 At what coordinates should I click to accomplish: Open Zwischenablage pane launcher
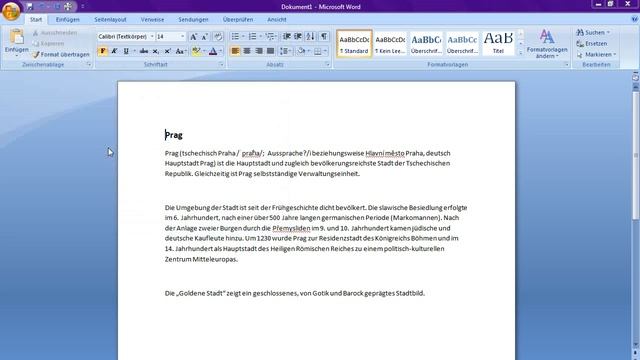point(89,64)
